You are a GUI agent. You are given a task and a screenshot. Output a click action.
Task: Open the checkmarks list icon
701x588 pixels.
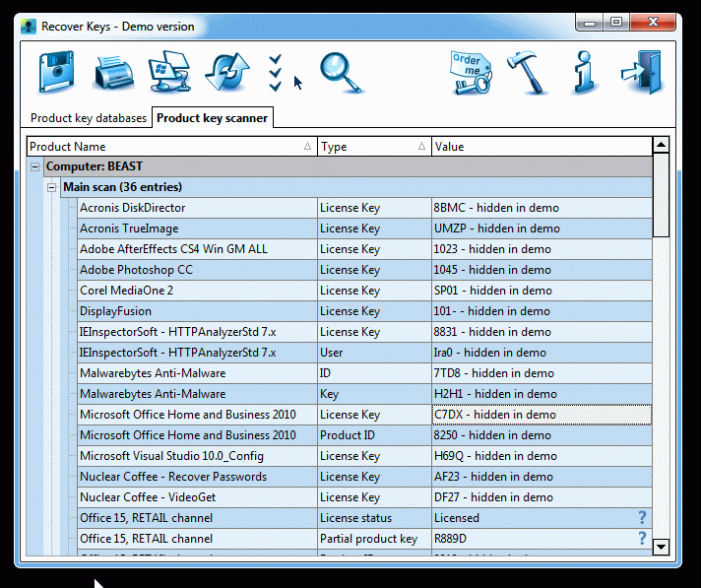coord(275,73)
